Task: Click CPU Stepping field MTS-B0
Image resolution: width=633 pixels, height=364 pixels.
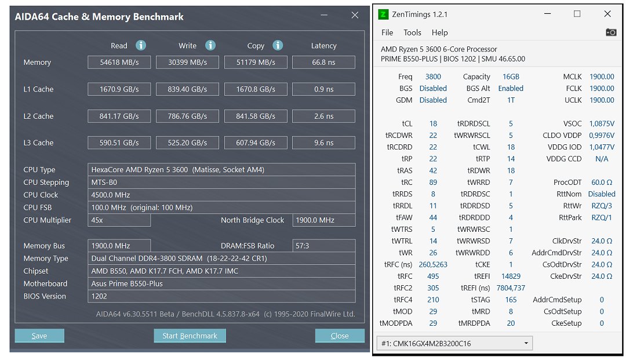Action: [221, 182]
